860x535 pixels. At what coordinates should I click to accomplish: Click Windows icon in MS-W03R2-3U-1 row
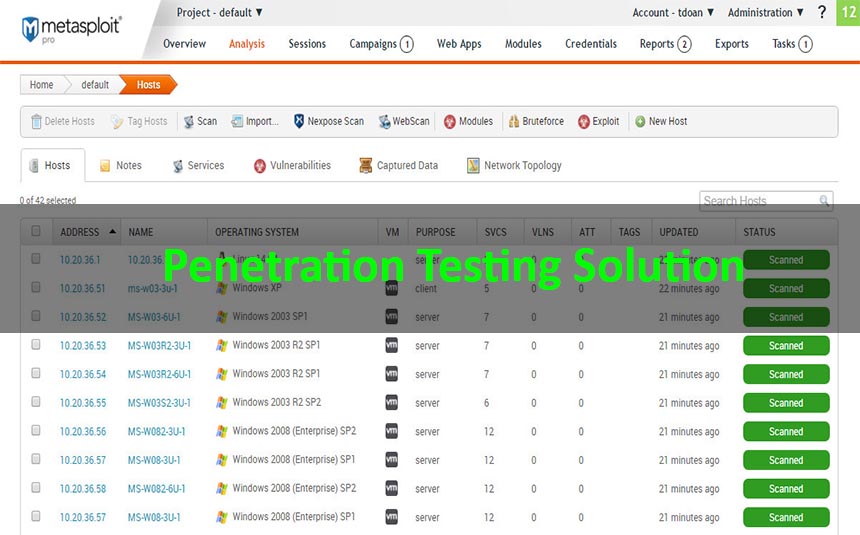[x=222, y=345]
